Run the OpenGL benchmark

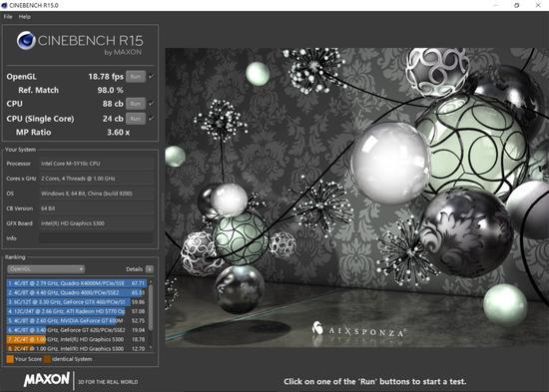pyautogui.click(x=136, y=76)
